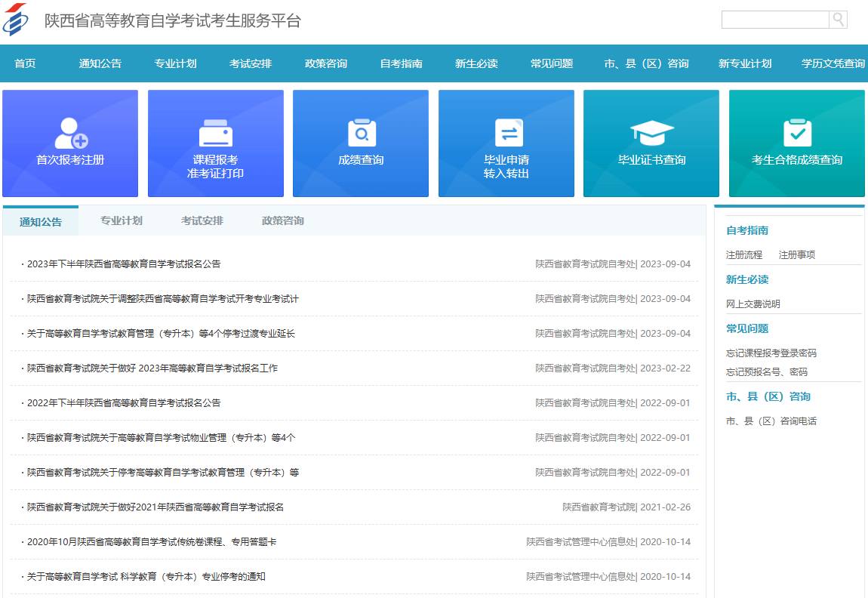Select the 课程报考准考证打印 printer icon
Image resolution: width=868 pixels, height=598 pixels.
pyautogui.click(x=215, y=132)
